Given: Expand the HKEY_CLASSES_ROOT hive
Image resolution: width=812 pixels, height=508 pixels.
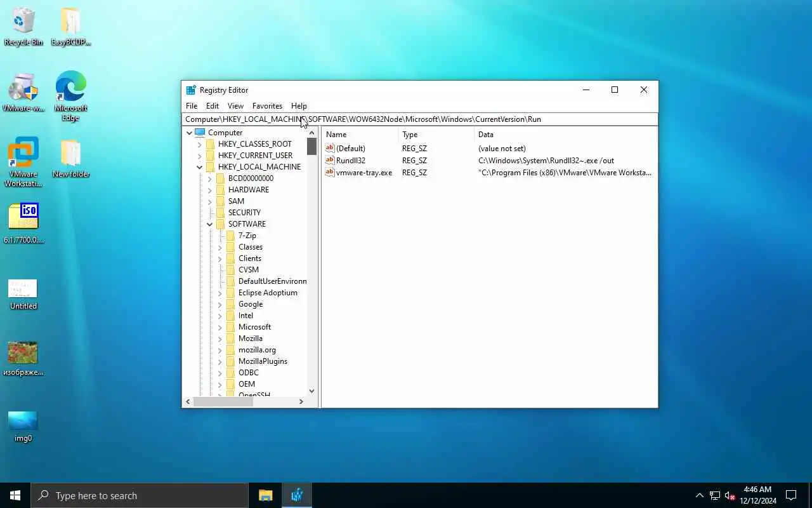Looking at the screenshot, I should tap(199, 144).
